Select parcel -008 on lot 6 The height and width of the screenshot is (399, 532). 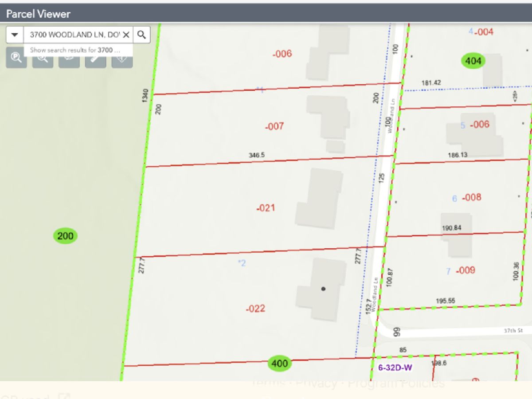pyautogui.click(x=471, y=197)
